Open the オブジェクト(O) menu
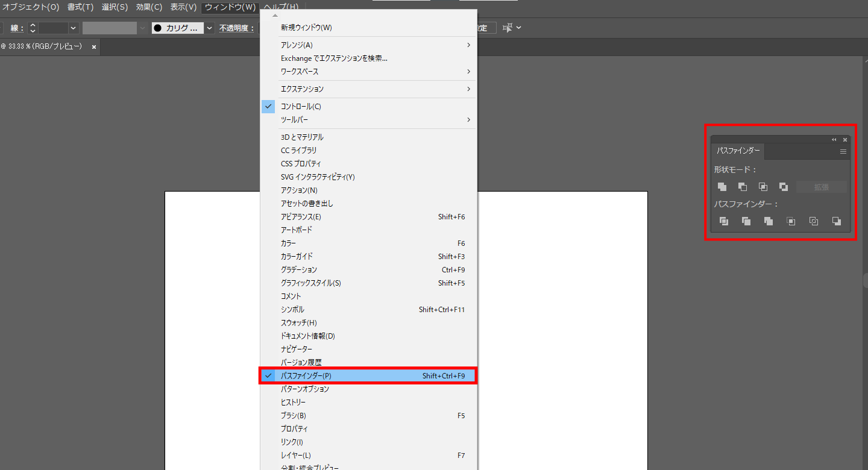868x470 pixels. pos(31,7)
